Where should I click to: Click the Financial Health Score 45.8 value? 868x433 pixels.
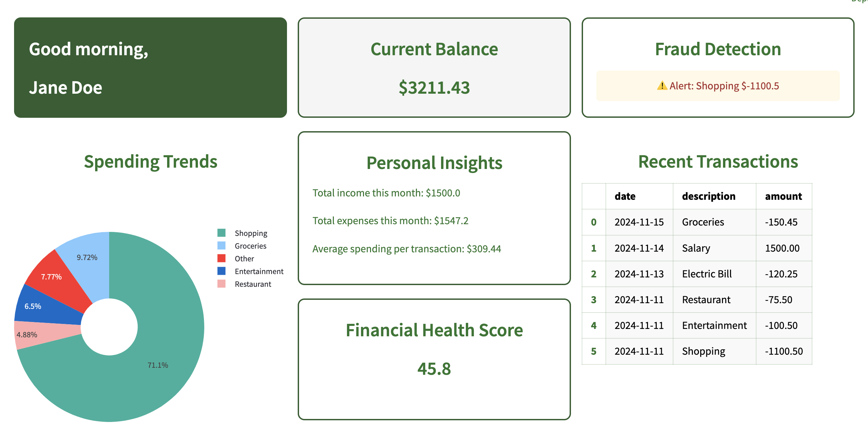434,369
